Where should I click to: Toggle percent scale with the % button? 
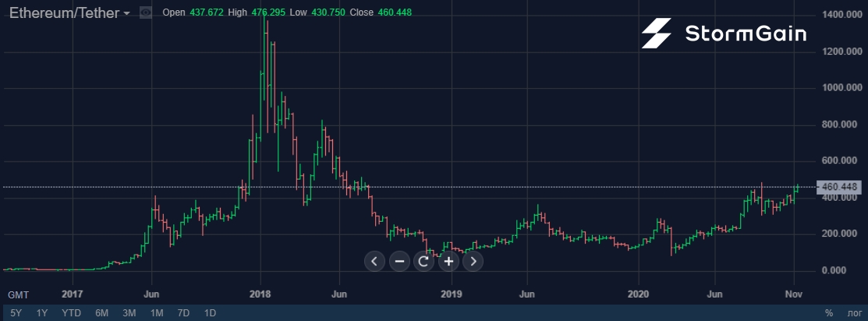829,314
